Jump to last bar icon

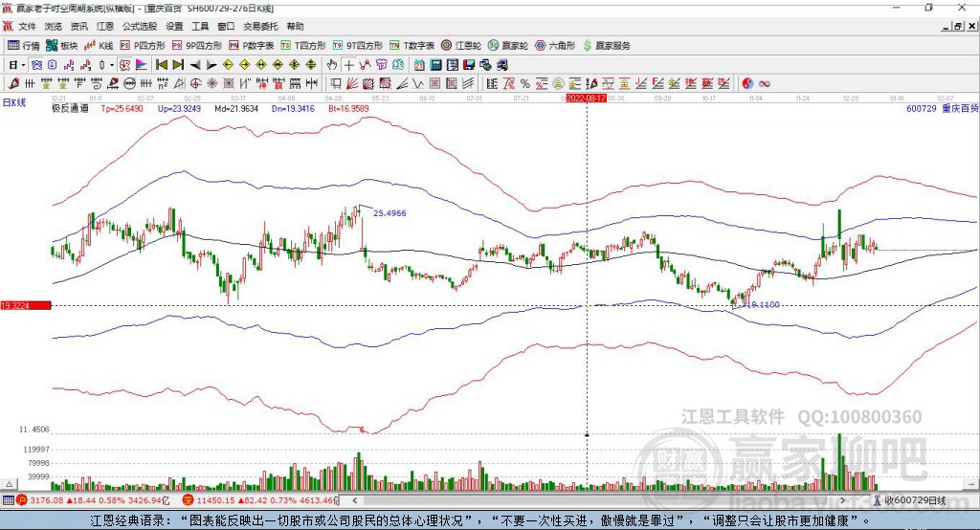(178, 65)
